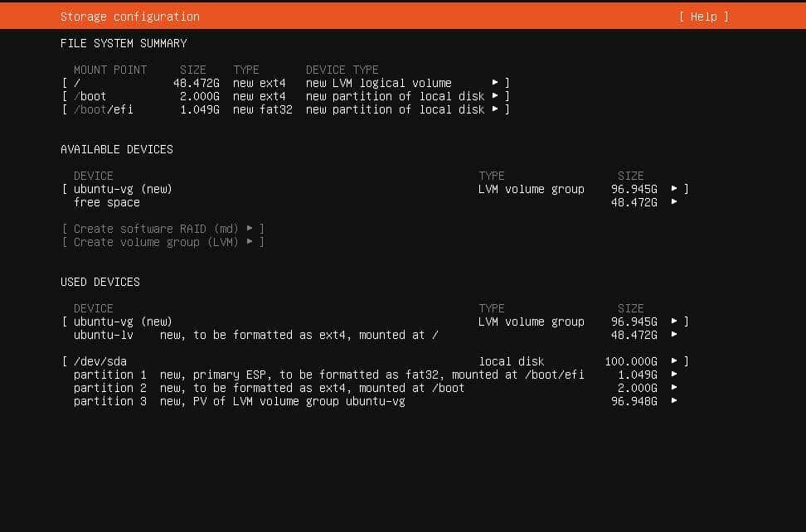This screenshot has width=806, height=532.
Task: Select Create software RAID (md)
Action: [163, 229]
